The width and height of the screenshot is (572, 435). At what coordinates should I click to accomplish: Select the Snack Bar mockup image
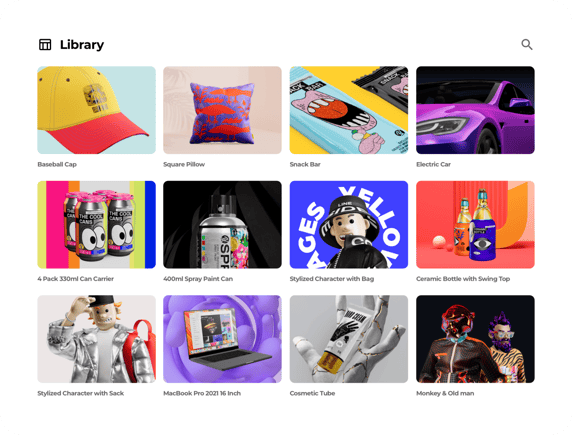(349, 110)
